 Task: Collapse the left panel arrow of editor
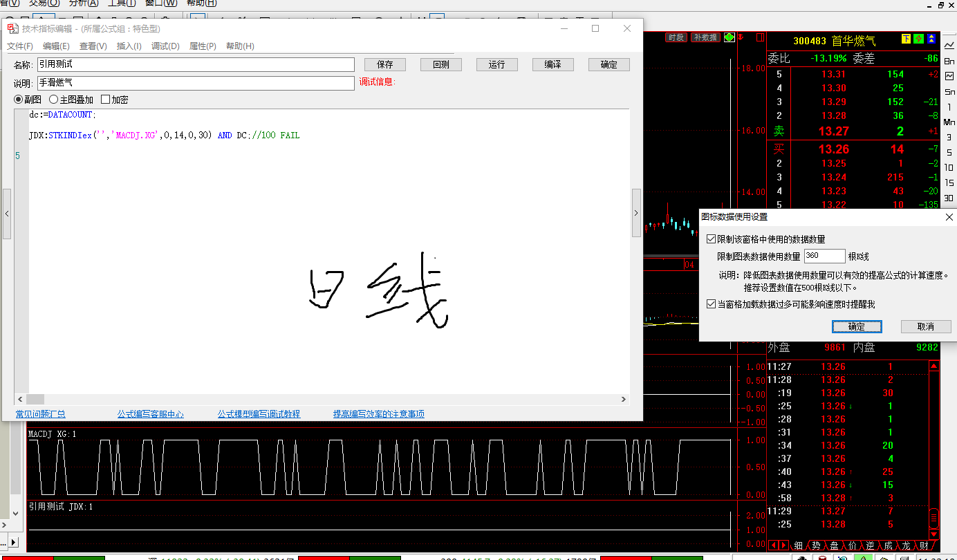7,214
